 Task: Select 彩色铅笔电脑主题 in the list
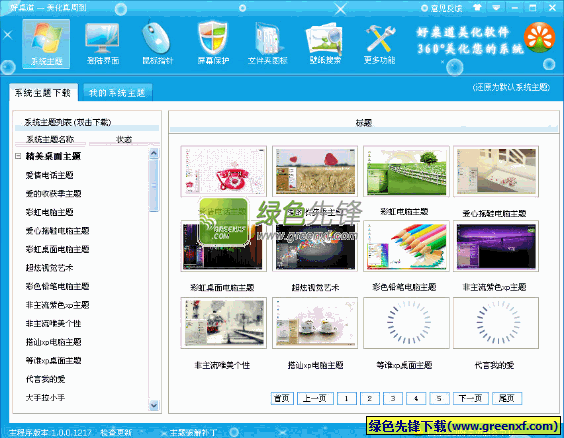click(x=58, y=286)
